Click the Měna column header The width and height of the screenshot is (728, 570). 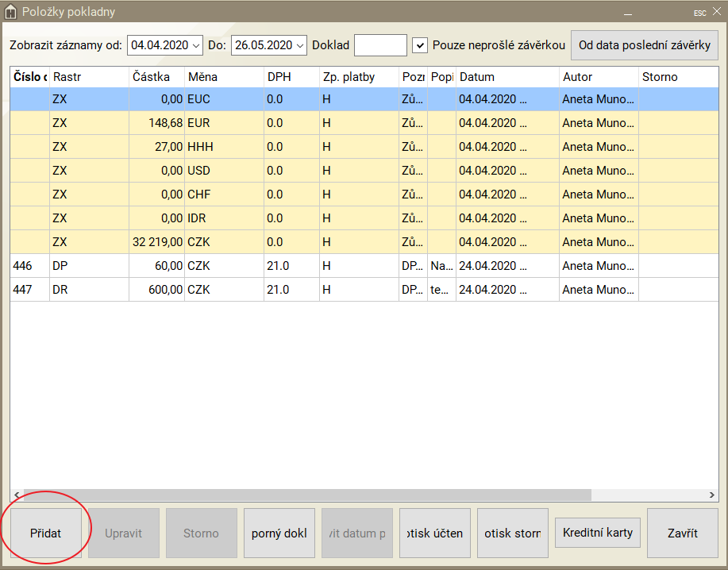223,77
